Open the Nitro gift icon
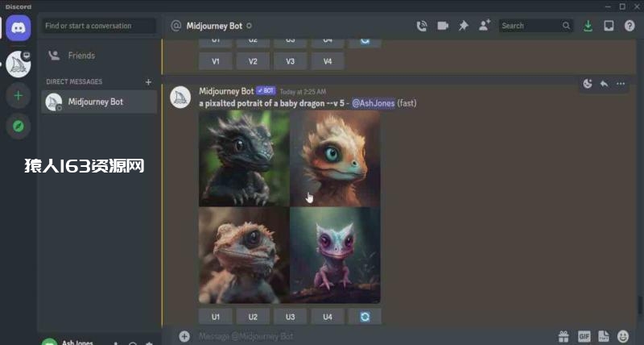Screen dimensions: 644x345 point(563,336)
